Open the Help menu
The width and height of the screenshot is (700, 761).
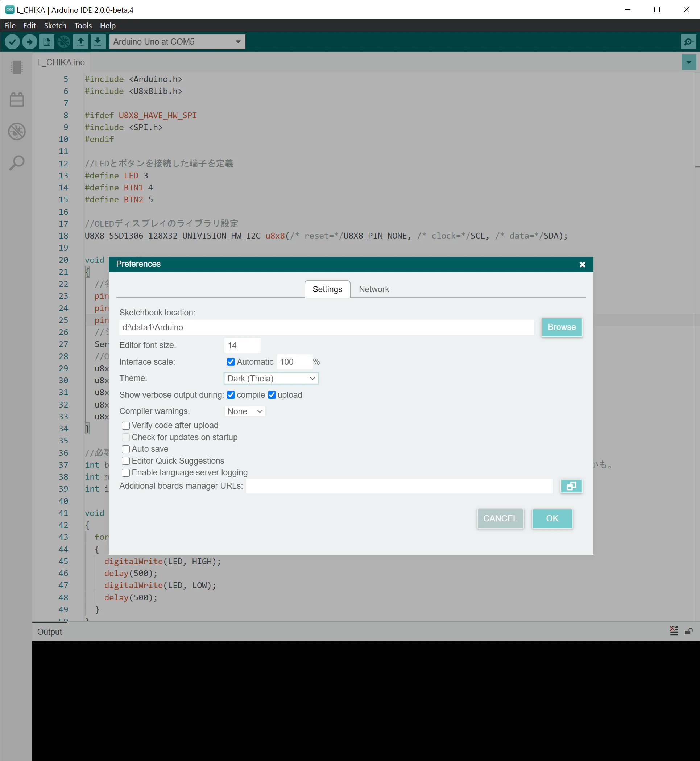(x=108, y=25)
